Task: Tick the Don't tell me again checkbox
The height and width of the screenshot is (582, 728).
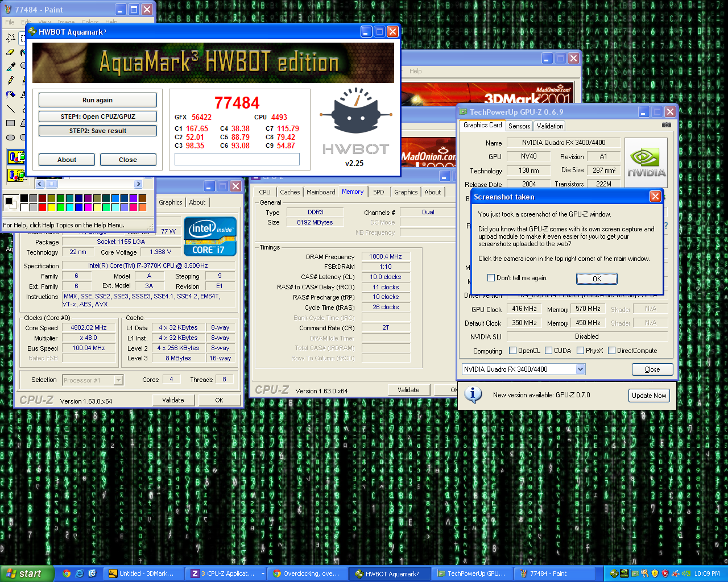Action: coord(491,278)
